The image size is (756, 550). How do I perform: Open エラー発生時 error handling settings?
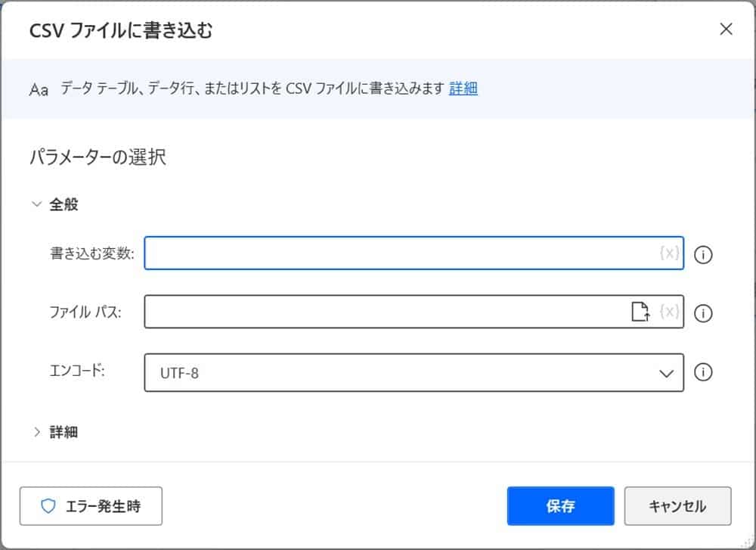click(x=91, y=506)
